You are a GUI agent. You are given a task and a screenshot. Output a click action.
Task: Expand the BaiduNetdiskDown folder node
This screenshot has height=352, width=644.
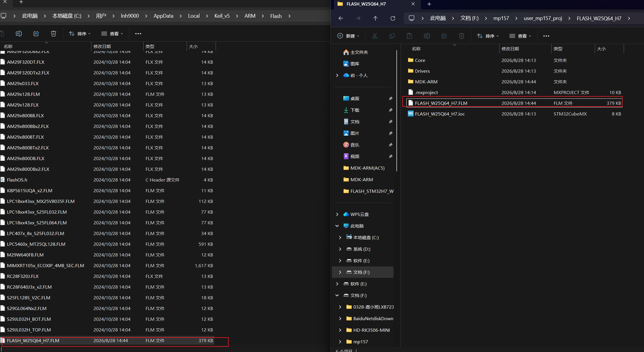point(340,318)
